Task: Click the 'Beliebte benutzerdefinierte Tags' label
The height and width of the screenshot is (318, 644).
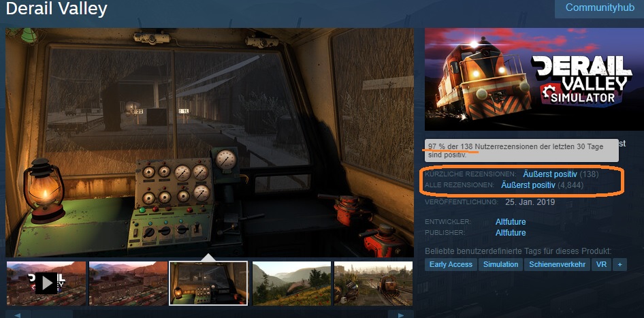Action: point(518,251)
